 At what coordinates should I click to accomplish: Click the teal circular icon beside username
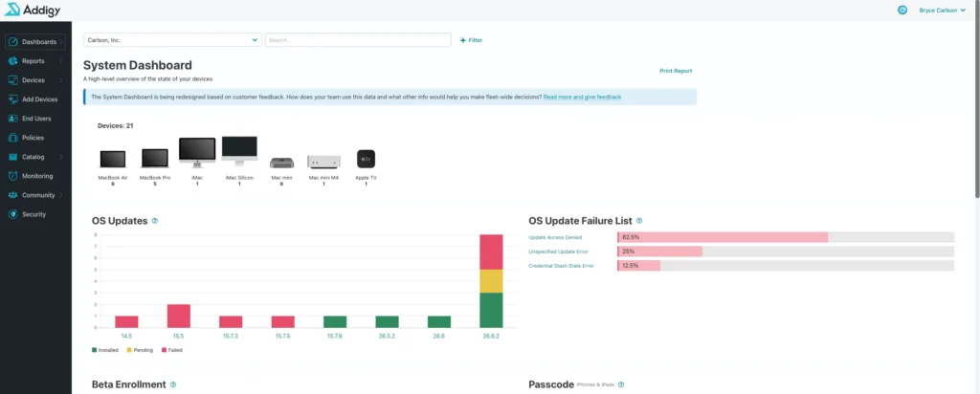coord(902,10)
